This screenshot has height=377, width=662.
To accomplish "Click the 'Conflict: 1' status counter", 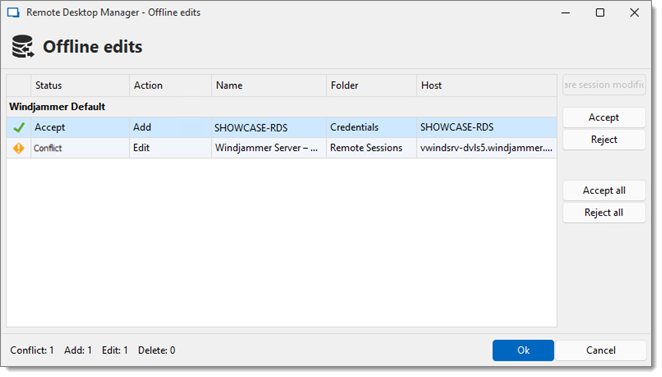I will pos(32,350).
